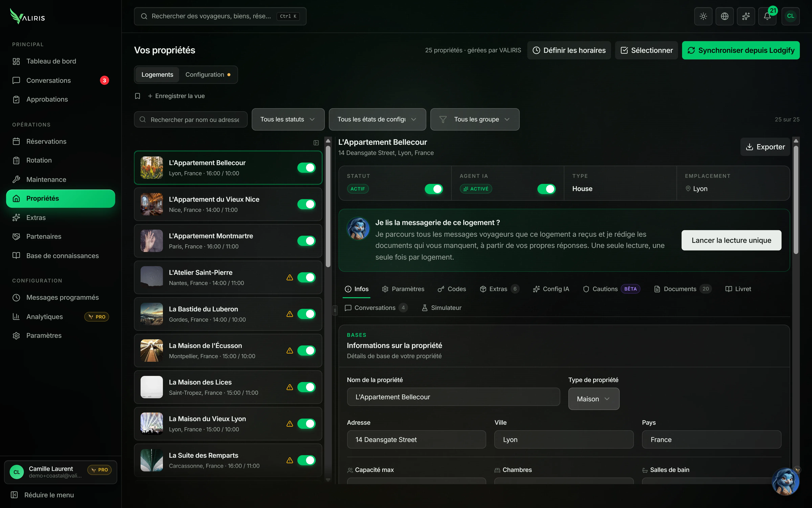Viewport: 812px width, 508px height.
Task: Toggle the light/dark theme sun icon
Action: pyautogui.click(x=703, y=16)
